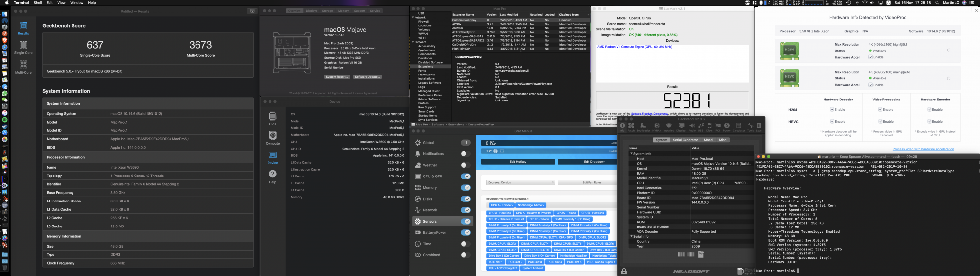
Task: Open Results view in Geekbench sidebar
Action: [x=23, y=28]
